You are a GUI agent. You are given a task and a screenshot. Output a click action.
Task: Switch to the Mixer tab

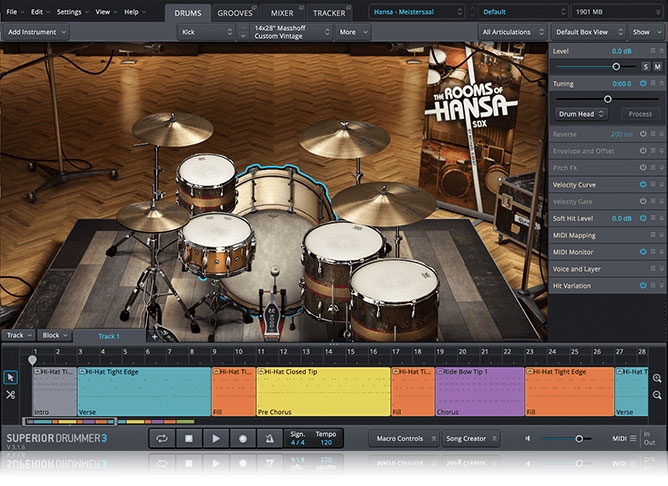click(x=281, y=12)
